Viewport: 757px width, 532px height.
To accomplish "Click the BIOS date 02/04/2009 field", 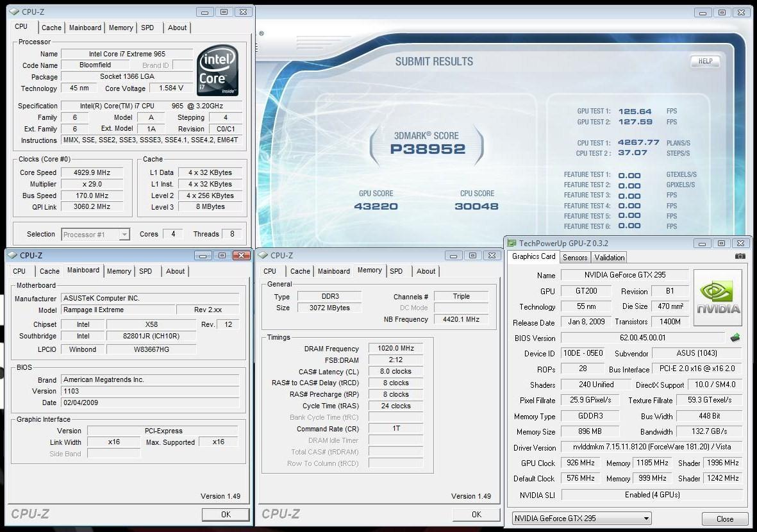I will click(150, 402).
